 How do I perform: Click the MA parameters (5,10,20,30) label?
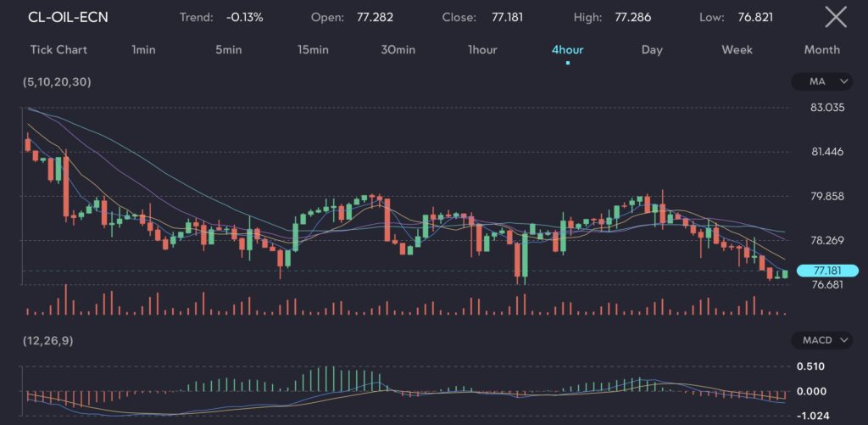(58, 81)
